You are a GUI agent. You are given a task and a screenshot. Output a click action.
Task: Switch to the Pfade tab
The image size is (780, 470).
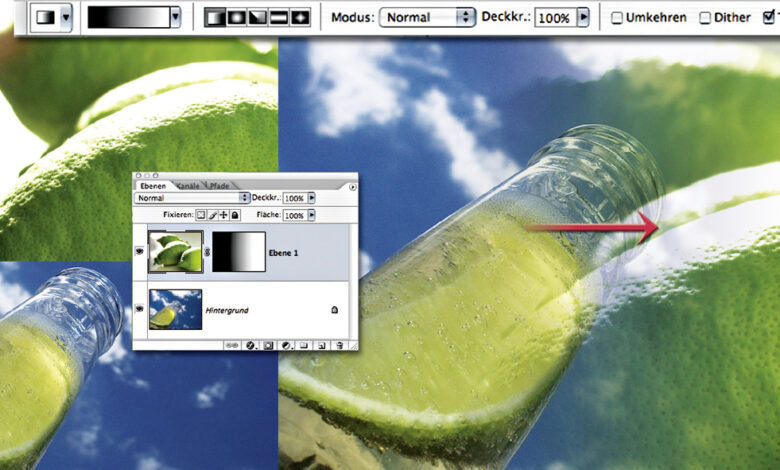click(219, 186)
